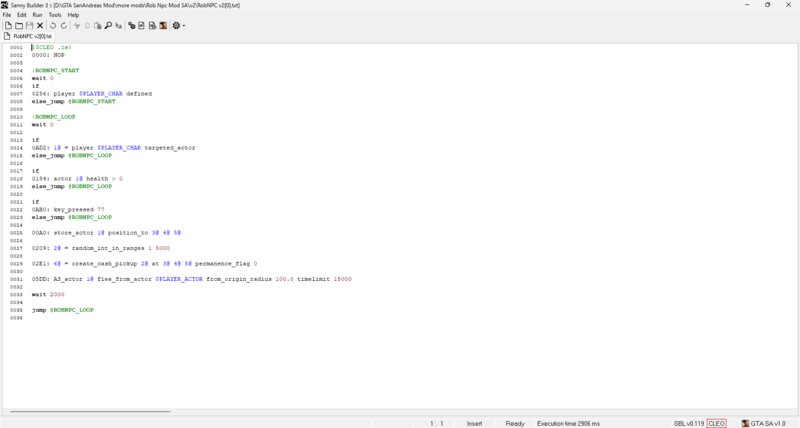Screen dimensions: 800x428
Task: Close the file with the X toolbar icon
Action: pos(40,26)
